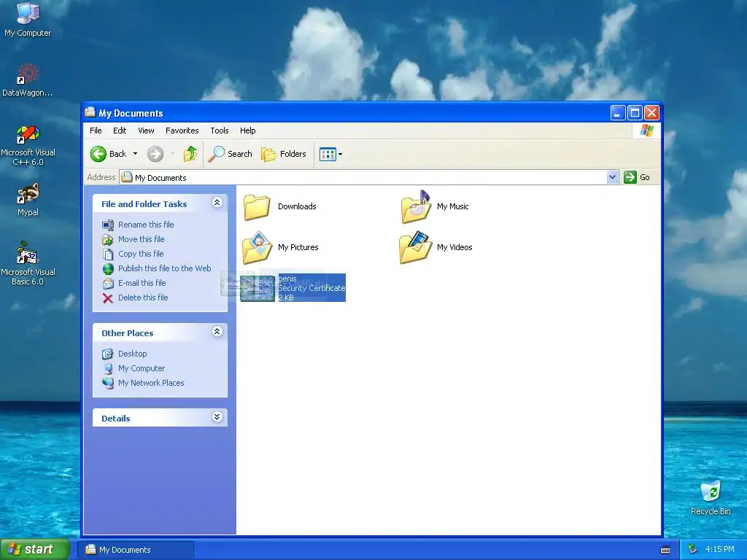This screenshot has width=747, height=560.
Task: Click the taskbar keyboard icon
Action: 665,550
